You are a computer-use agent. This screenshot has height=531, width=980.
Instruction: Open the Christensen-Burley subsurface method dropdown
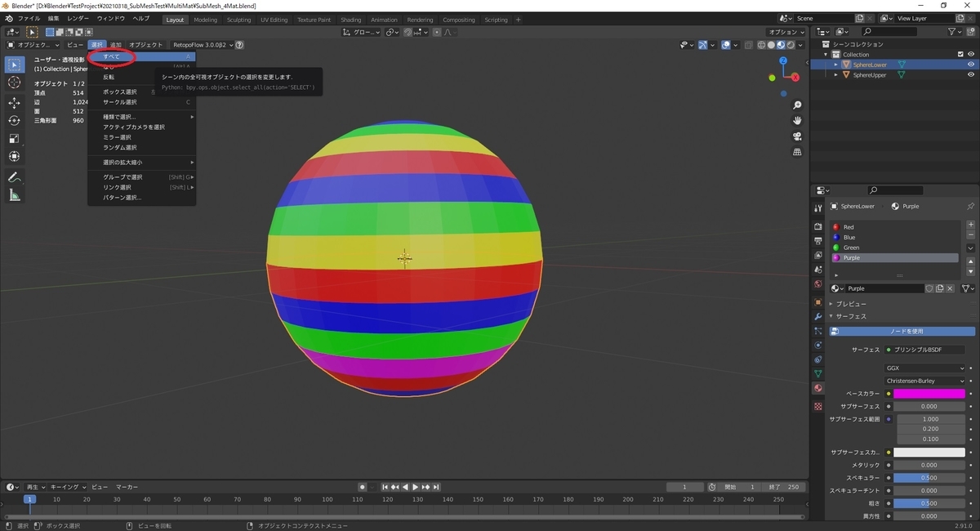point(925,381)
